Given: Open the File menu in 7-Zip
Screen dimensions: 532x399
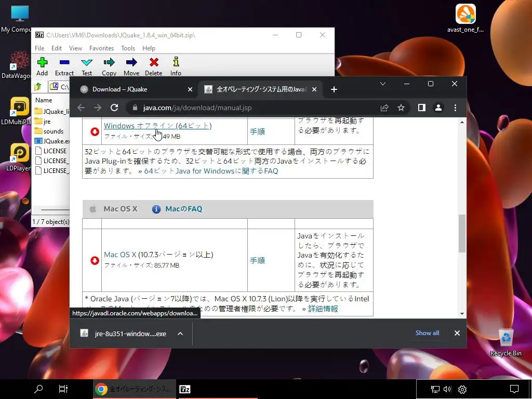Looking at the screenshot, I should [x=39, y=48].
